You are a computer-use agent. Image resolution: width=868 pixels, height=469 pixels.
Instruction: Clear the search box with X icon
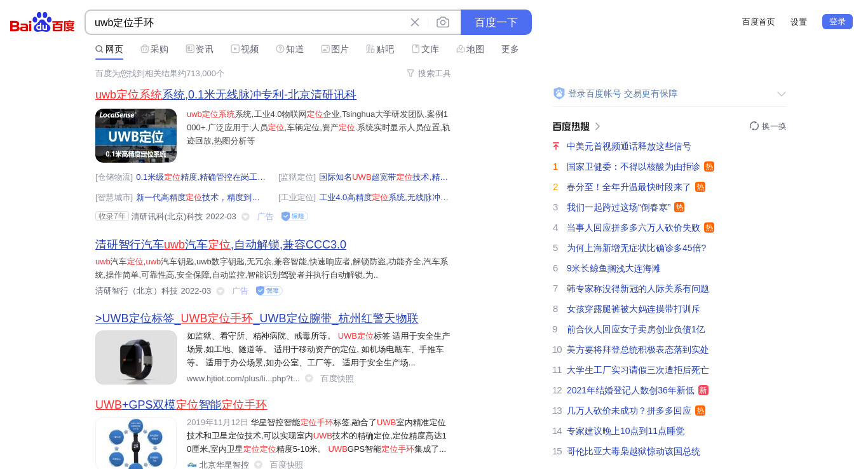click(415, 22)
